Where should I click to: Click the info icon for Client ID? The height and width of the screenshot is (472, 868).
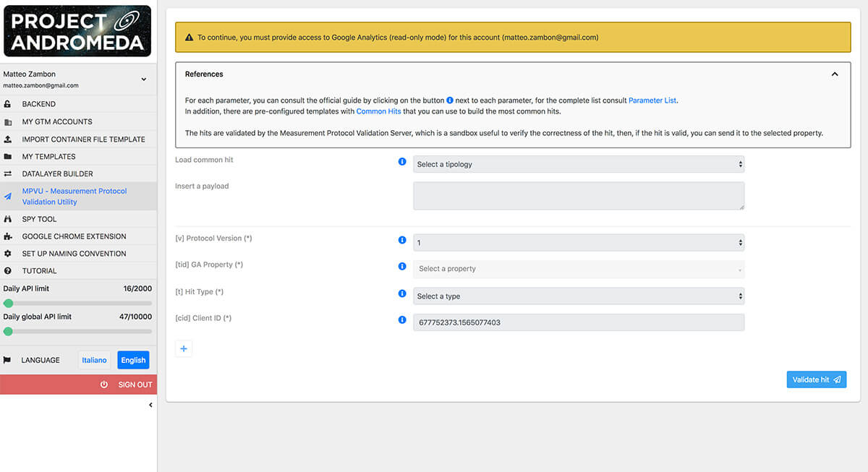[402, 319]
